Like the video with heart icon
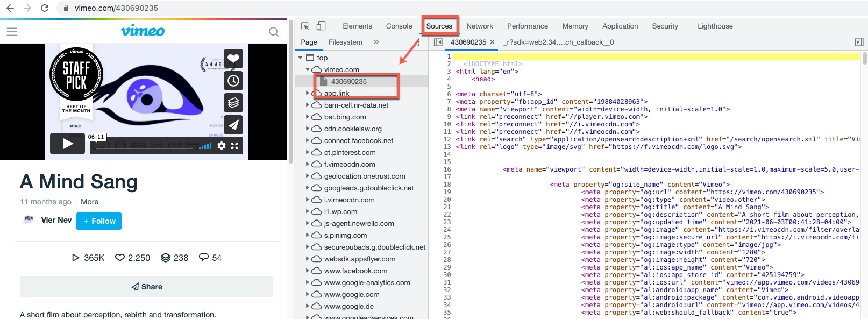Screen dimensions: 868x319 point(233,58)
